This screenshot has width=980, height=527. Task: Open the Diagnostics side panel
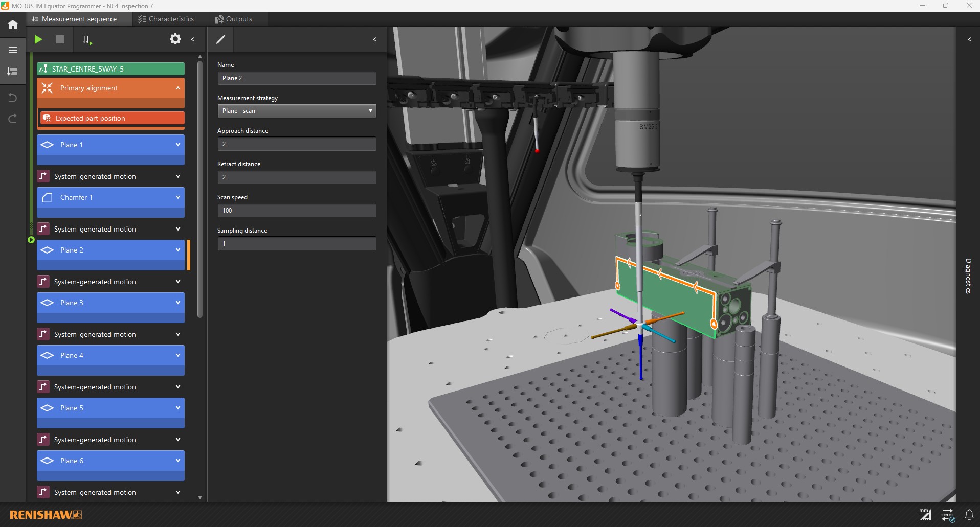tap(968, 276)
